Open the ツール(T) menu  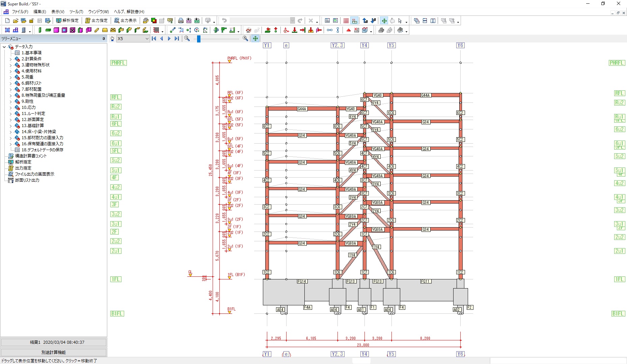coord(76,12)
